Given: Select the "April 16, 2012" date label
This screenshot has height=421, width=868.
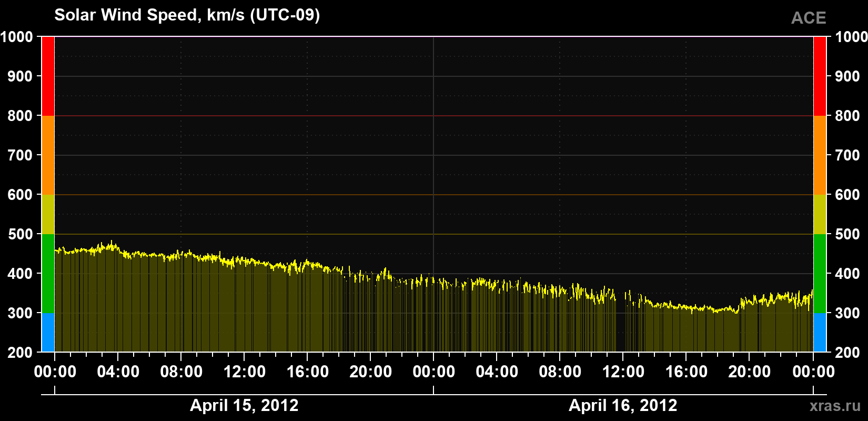Looking at the screenshot, I should click(623, 405).
